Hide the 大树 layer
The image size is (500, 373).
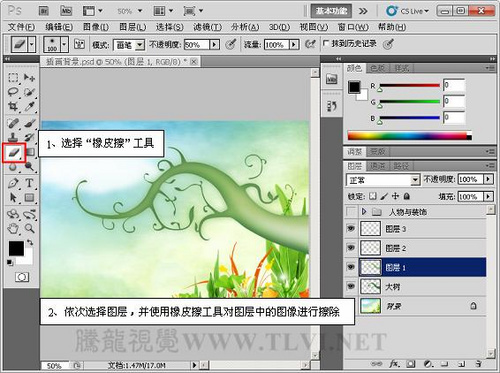tap(351, 286)
